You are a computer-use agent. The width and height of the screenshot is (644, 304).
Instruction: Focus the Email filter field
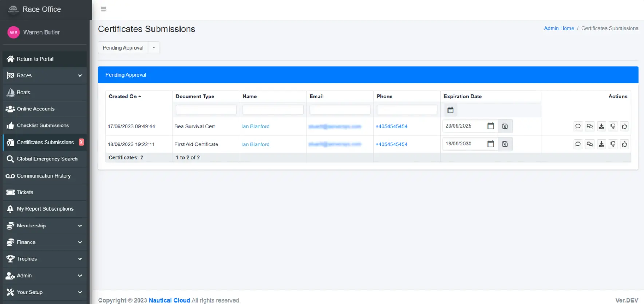click(x=340, y=110)
